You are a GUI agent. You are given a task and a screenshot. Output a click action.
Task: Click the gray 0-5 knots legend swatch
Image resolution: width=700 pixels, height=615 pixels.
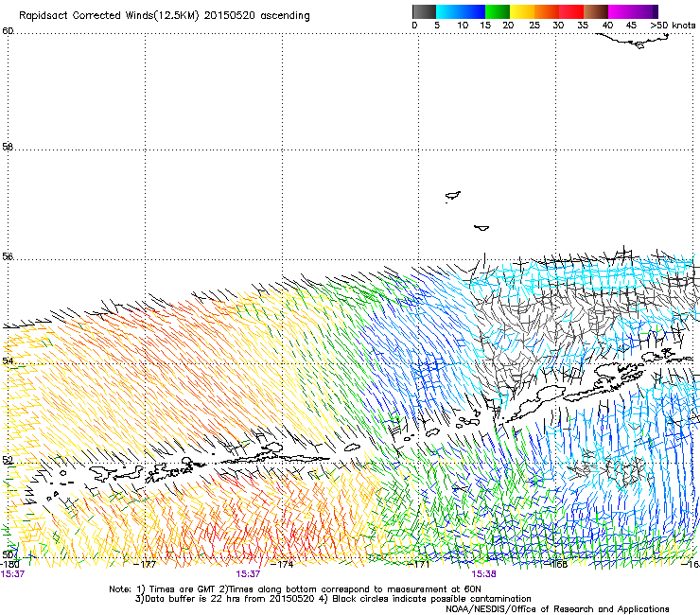tap(424, 11)
